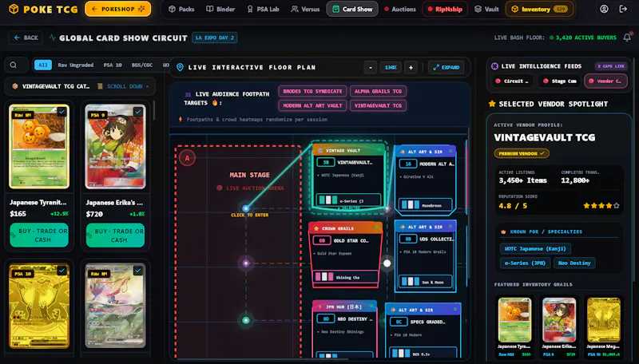Open RipNship section
639x364 pixels.
[x=445, y=9]
